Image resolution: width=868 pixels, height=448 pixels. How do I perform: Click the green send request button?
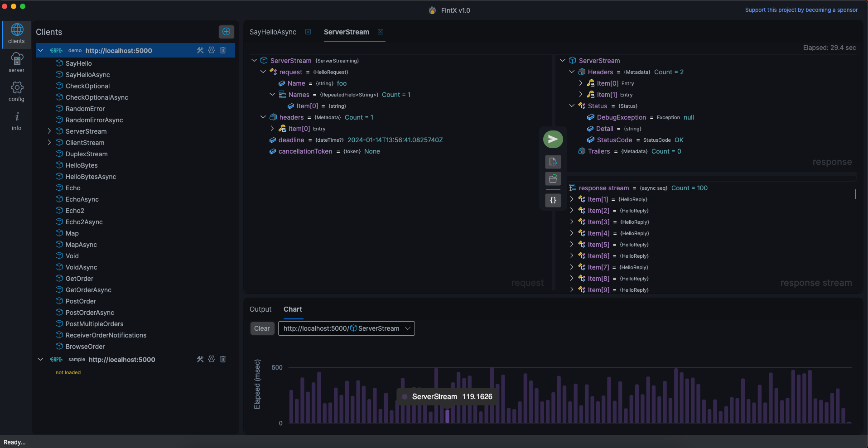click(x=553, y=139)
